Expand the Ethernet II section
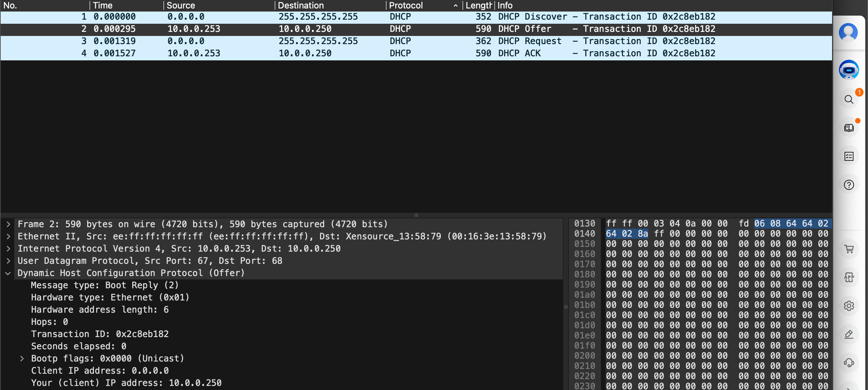The height and width of the screenshot is (390, 868). pos(8,236)
